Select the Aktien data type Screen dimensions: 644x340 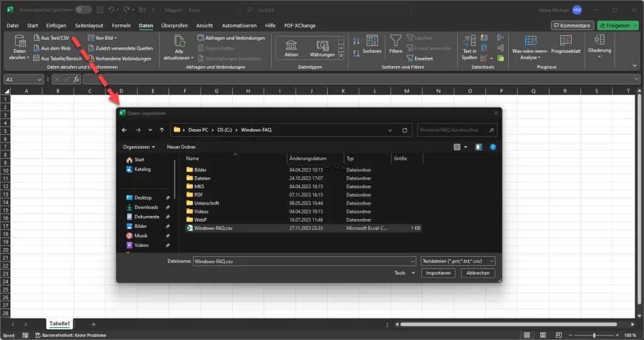pyautogui.click(x=291, y=48)
